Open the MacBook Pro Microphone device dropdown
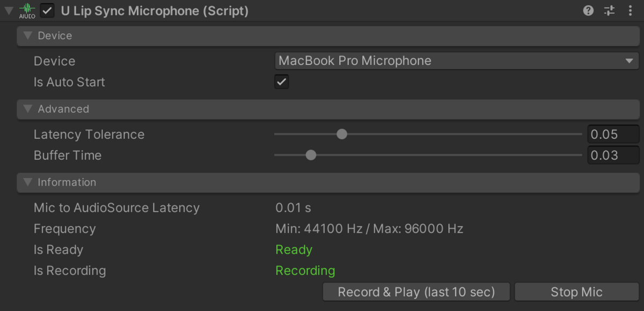644x311 pixels. coord(456,61)
